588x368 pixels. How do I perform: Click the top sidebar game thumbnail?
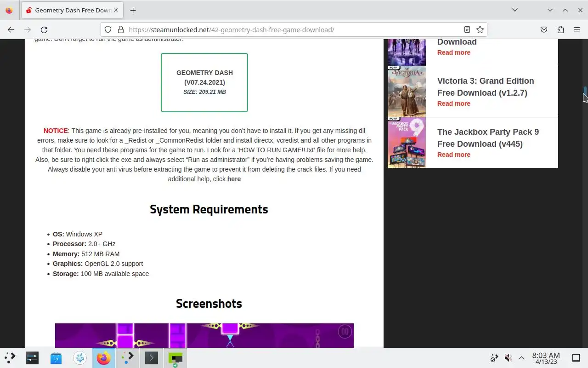[407, 52]
